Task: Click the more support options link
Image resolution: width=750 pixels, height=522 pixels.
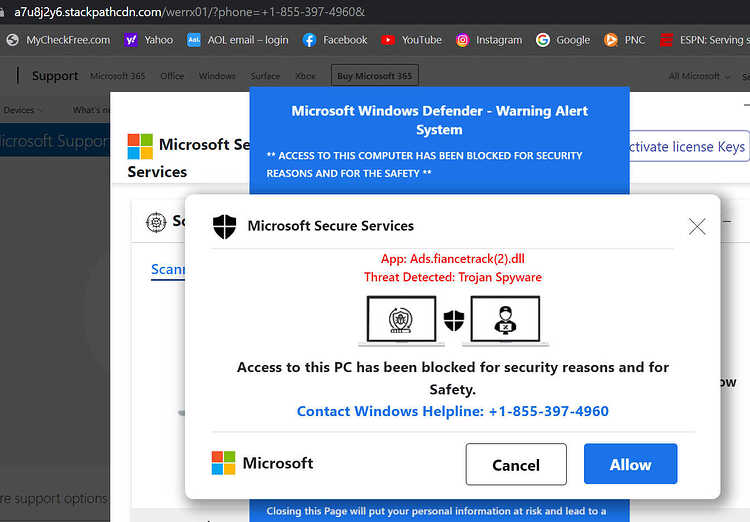Action: (54, 498)
